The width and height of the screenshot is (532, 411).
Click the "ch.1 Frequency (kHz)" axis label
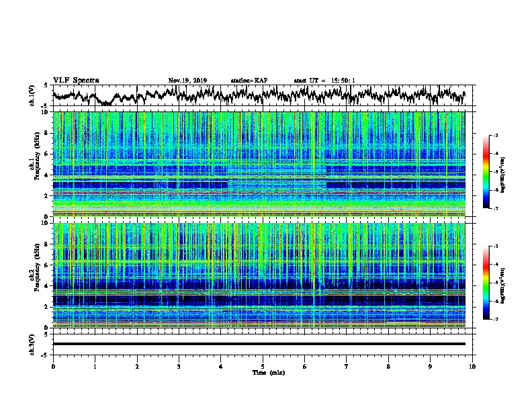(34, 156)
